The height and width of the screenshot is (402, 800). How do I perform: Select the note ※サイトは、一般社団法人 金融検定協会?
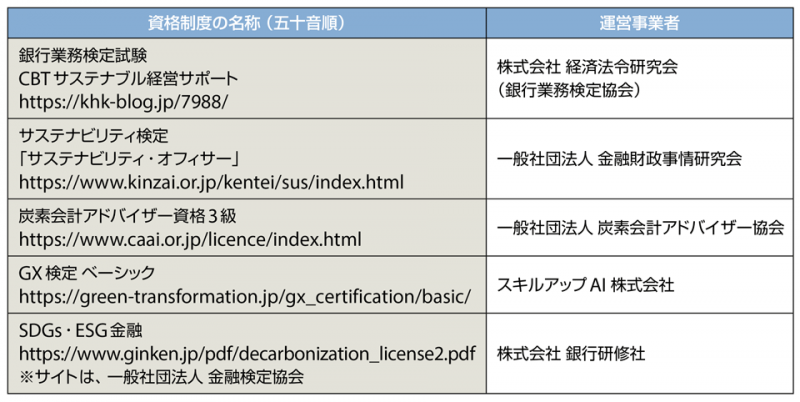(161, 377)
